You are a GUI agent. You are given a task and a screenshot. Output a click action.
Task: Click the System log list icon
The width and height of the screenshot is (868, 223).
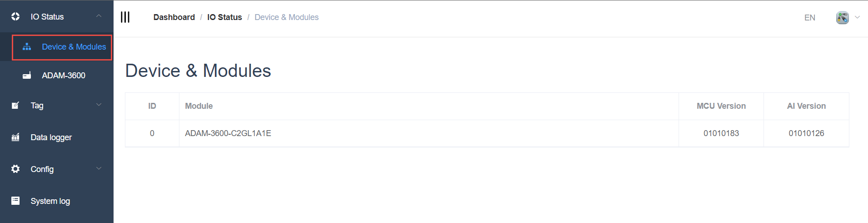15,201
